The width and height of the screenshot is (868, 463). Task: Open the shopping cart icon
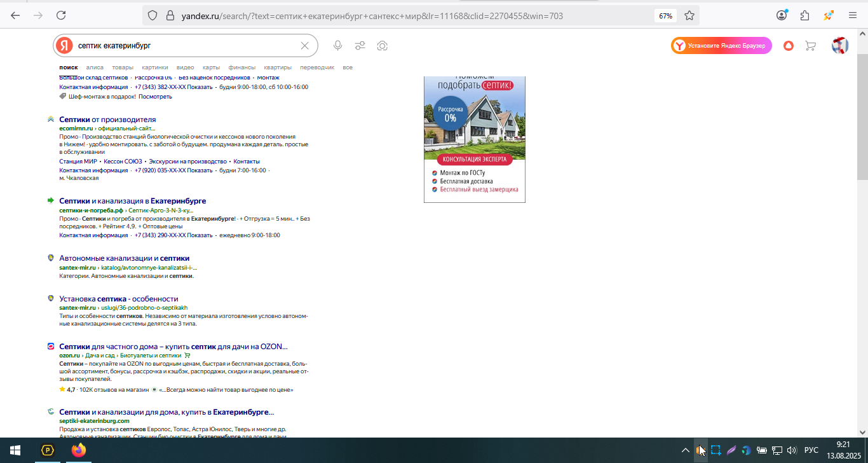tap(810, 46)
